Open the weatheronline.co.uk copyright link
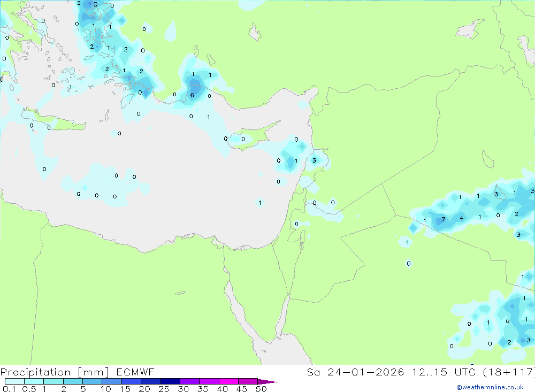The image size is (535, 392). (x=490, y=387)
